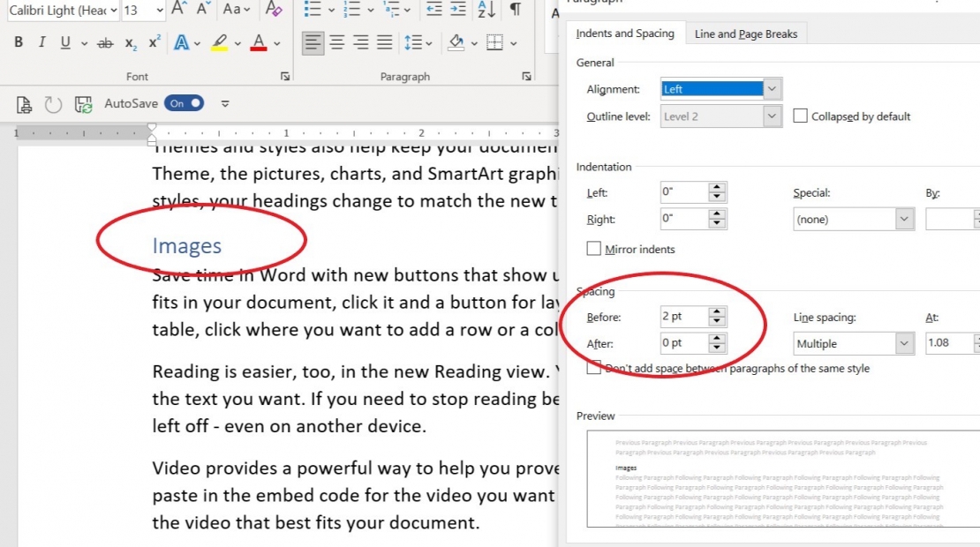
Task: Click the Before spacing up arrow
Action: point(717,311)
